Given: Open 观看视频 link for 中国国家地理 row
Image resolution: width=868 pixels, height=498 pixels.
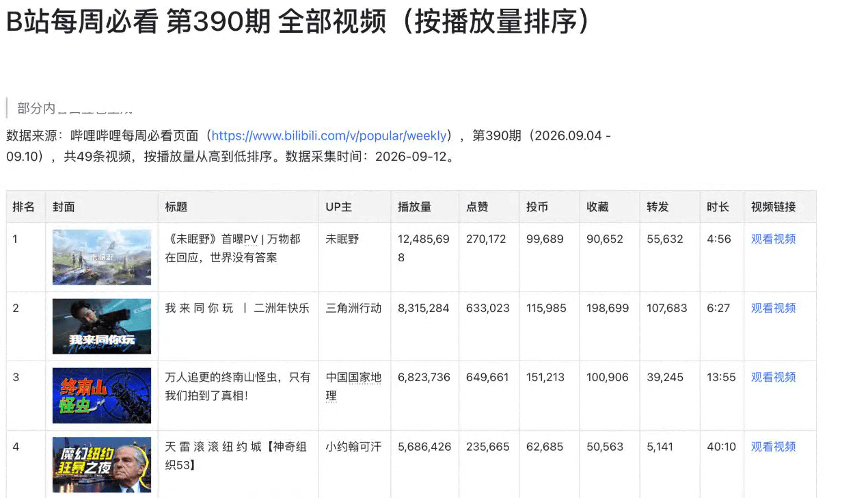Looking at the screenshot, I should point(773,377).
